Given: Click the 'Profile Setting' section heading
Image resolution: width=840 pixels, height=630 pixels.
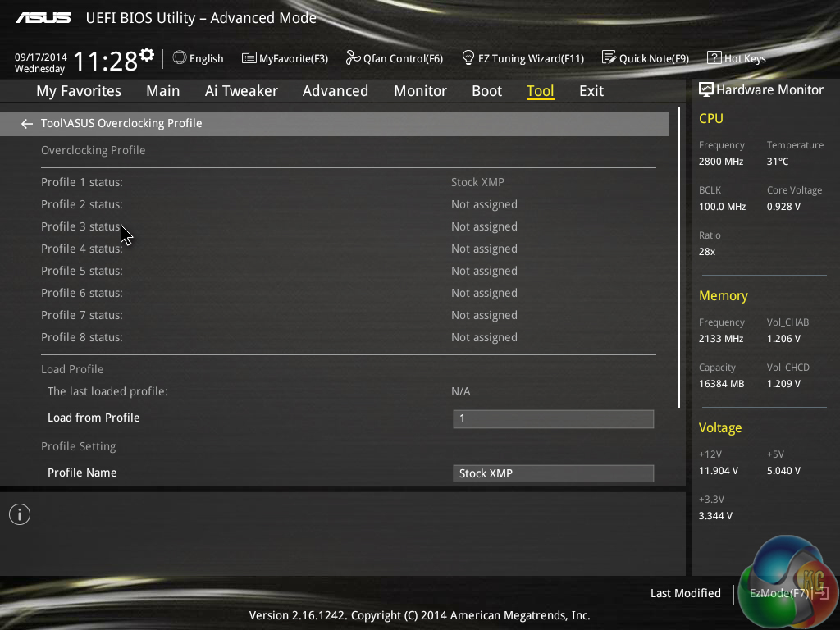Looking at the screenshot, I should 78,446.
